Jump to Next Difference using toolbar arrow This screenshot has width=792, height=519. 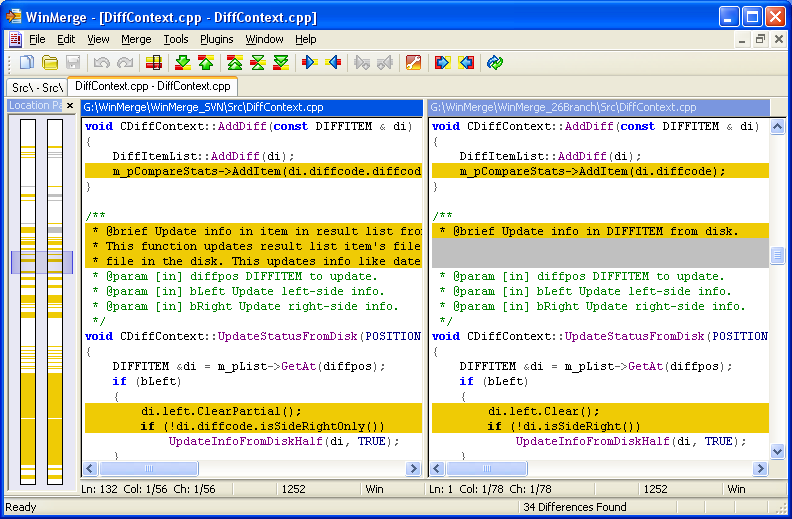(182, 63)
